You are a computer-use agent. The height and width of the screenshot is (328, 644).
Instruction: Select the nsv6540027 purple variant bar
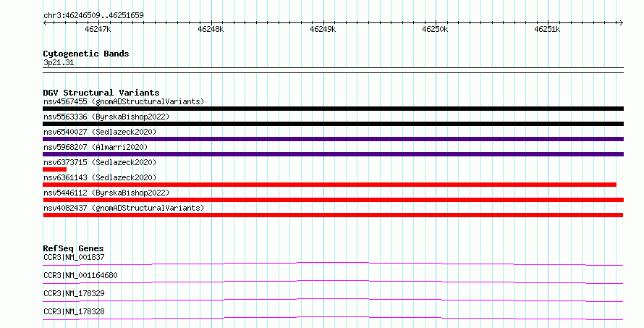[x=333, y=139]
